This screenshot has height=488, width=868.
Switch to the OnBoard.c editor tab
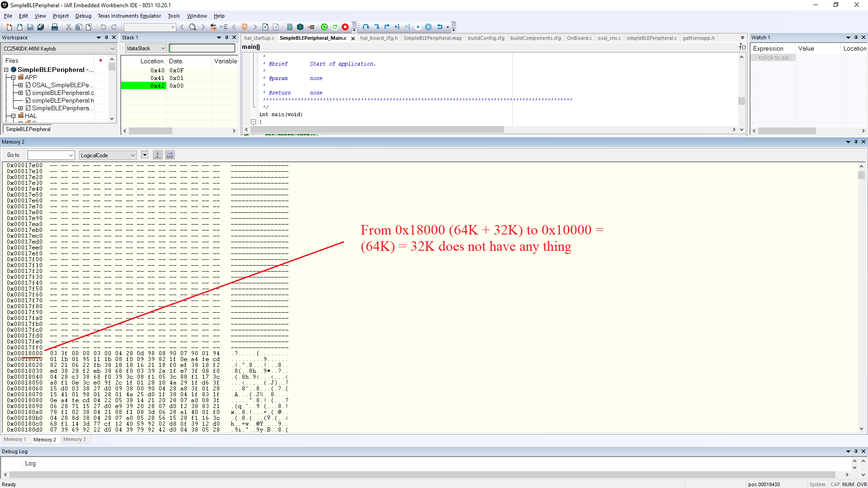(579, 38)
